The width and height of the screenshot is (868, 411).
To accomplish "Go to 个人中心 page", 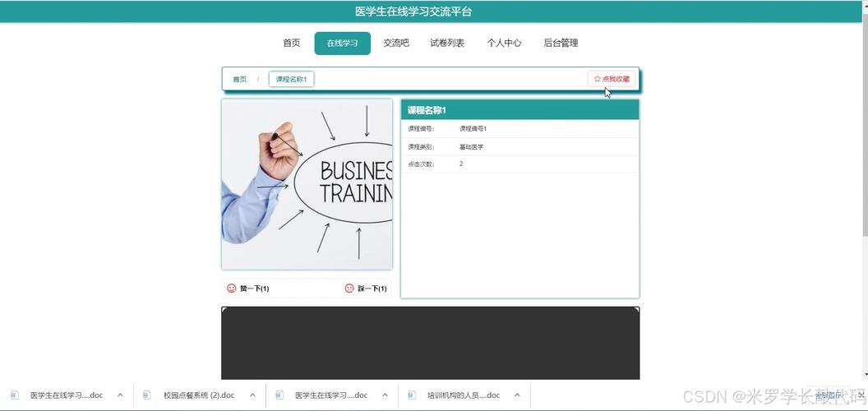I will click(x=504, y=44).
